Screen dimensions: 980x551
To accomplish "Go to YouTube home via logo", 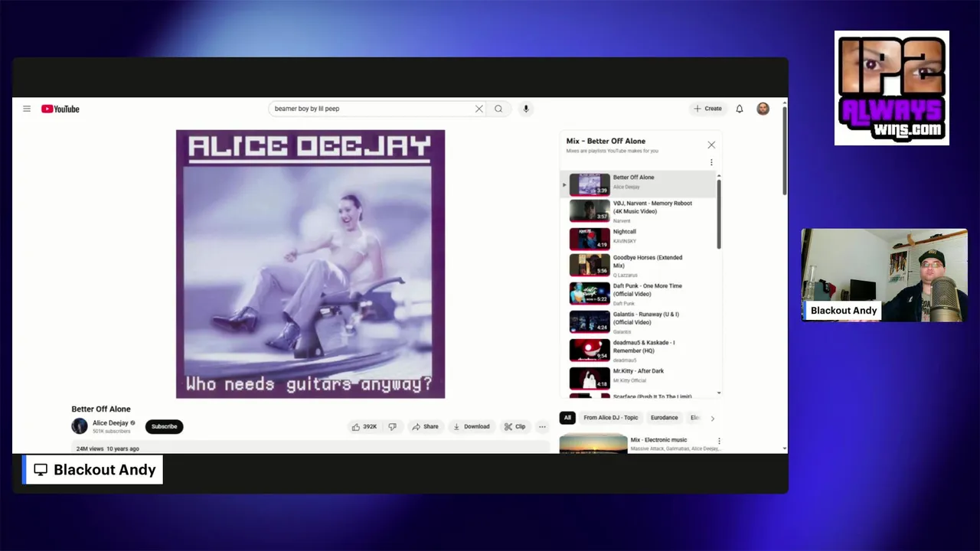I will tap(60, 109).
